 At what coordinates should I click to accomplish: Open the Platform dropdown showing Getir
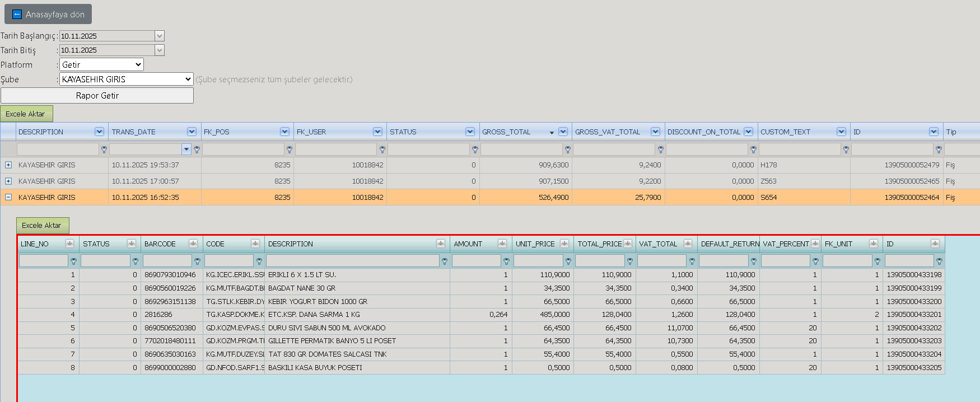[101, 65]
